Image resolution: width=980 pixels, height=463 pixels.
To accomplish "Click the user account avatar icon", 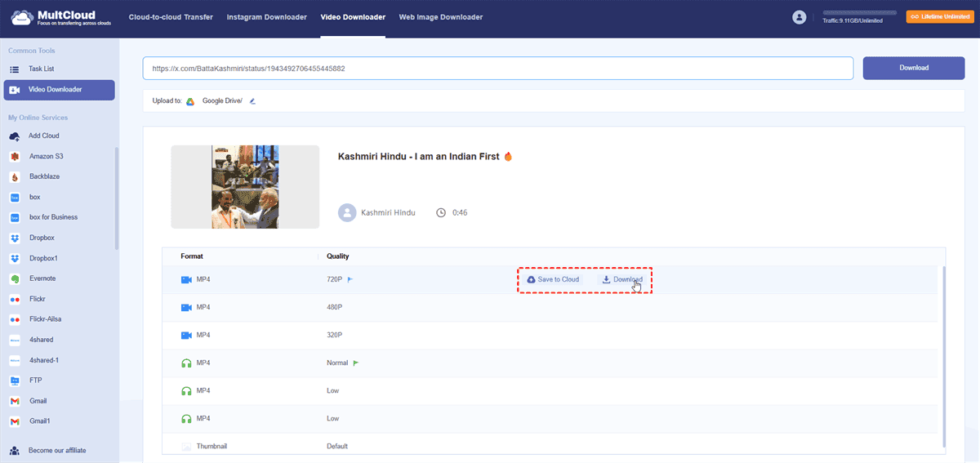I will tap(799, 17).
